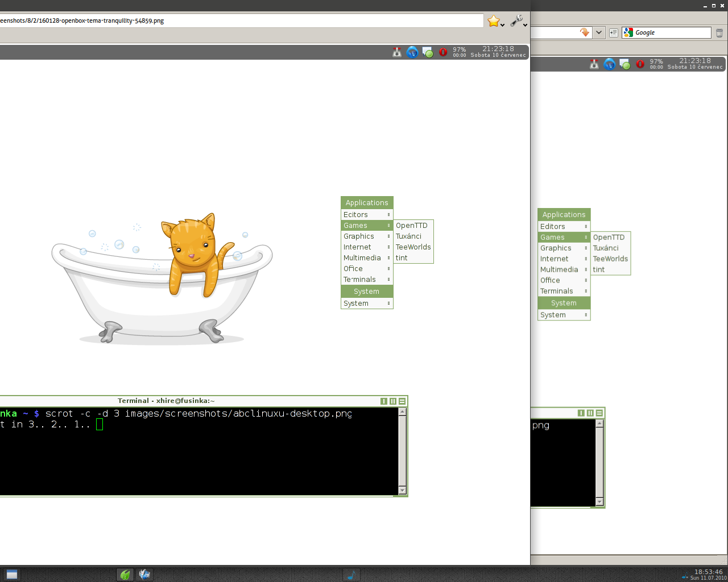Image resolution: width=728 pixels, height=582 pixels.
Task: Click the chat bubble icon in the background window image
Action: click(x=624, y=64)
